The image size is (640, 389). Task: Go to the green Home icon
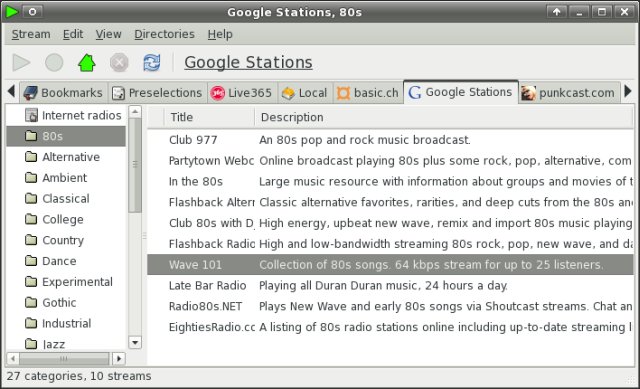87,62
